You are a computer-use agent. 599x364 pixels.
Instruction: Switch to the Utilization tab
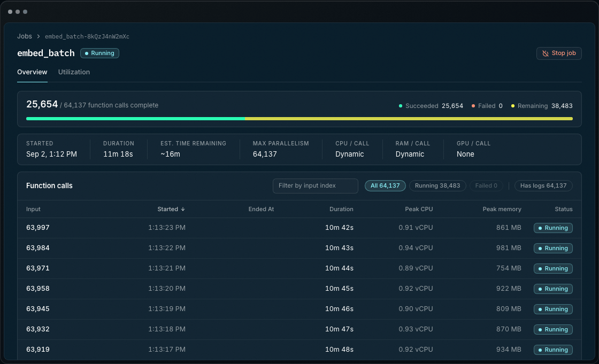[74, 72]
